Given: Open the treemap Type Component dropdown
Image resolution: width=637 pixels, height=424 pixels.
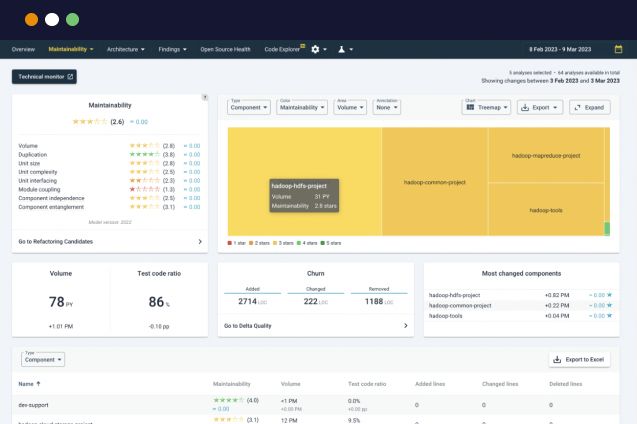Looking at the screenshot, I should [249, 107].
